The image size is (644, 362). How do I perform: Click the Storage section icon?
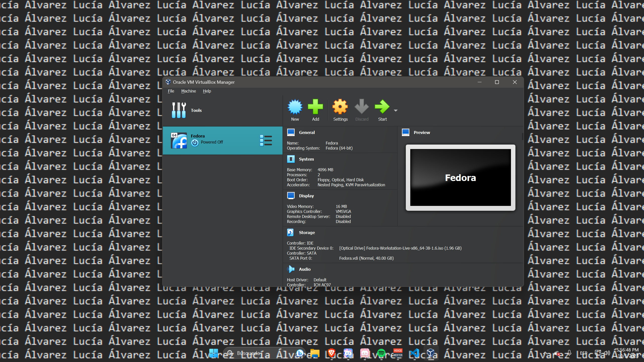(290, 233)
